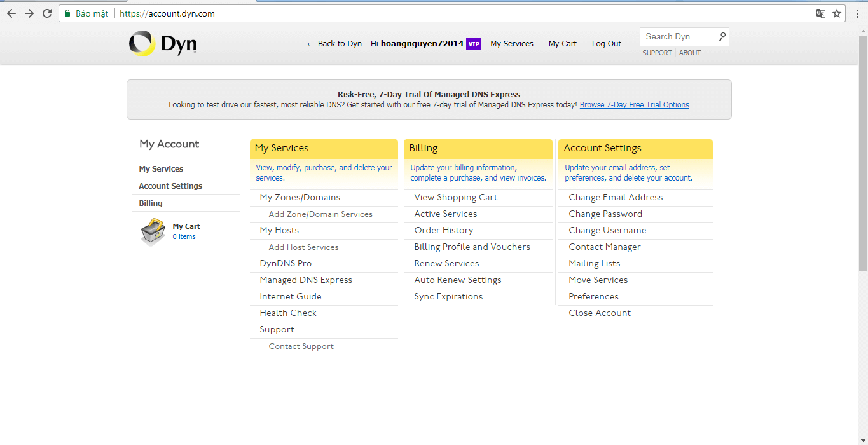Click Log Out
The height and width of the screenshot is (445, 868).
tap(606, 44)
